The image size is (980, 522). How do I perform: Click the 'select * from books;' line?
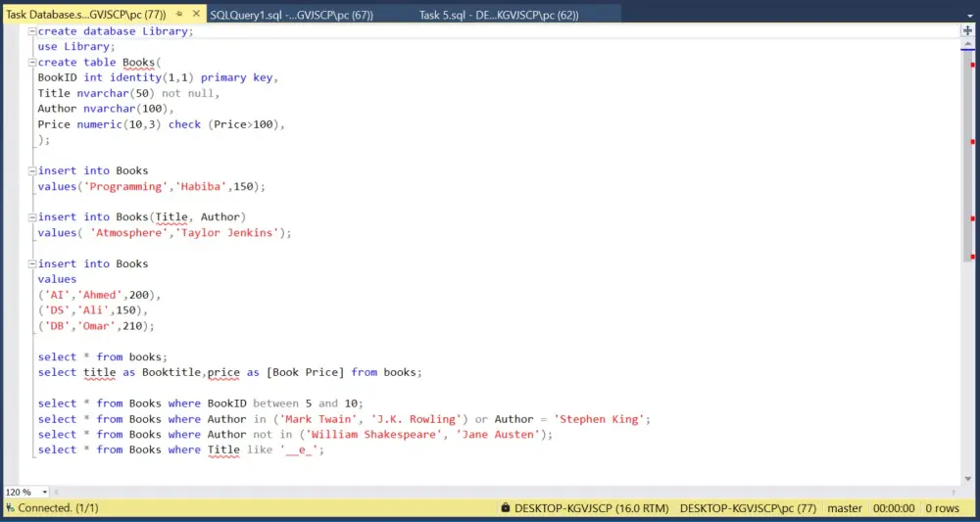pyautogui.click(x=103, y=357)
